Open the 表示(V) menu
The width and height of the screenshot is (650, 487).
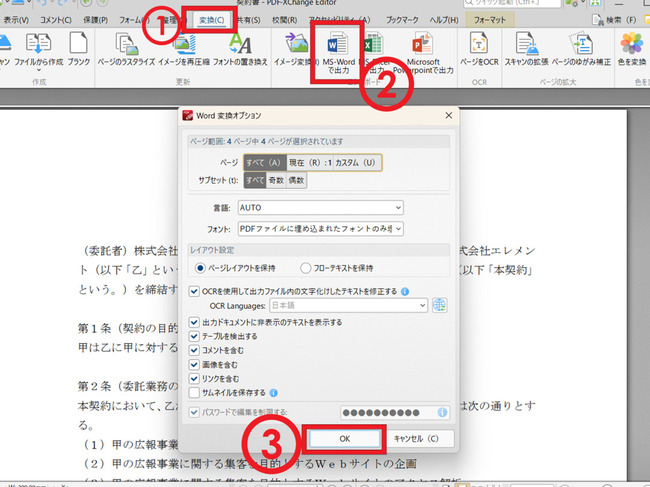tap(16, 20)
